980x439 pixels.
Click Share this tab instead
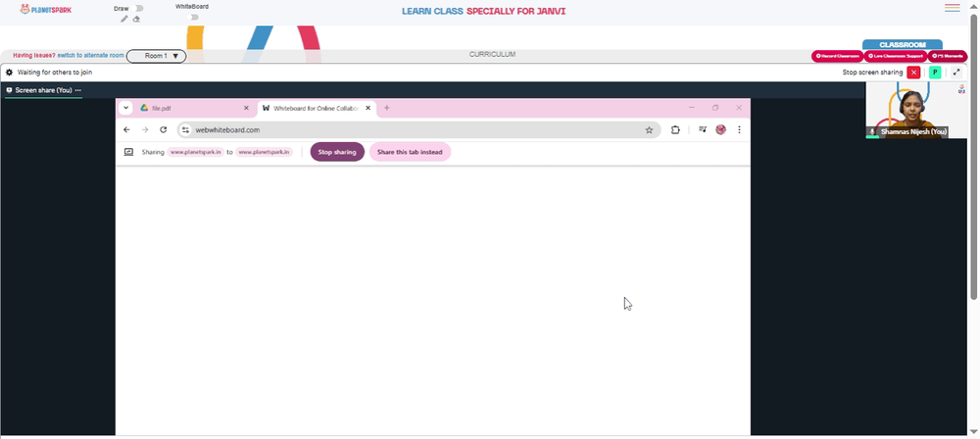click(410, 152)
